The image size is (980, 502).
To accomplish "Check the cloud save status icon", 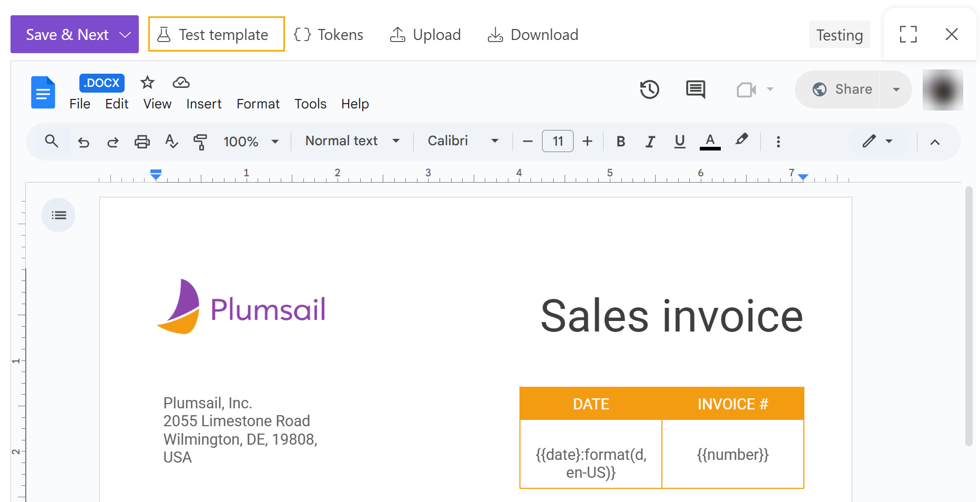I will click(181, 83).
